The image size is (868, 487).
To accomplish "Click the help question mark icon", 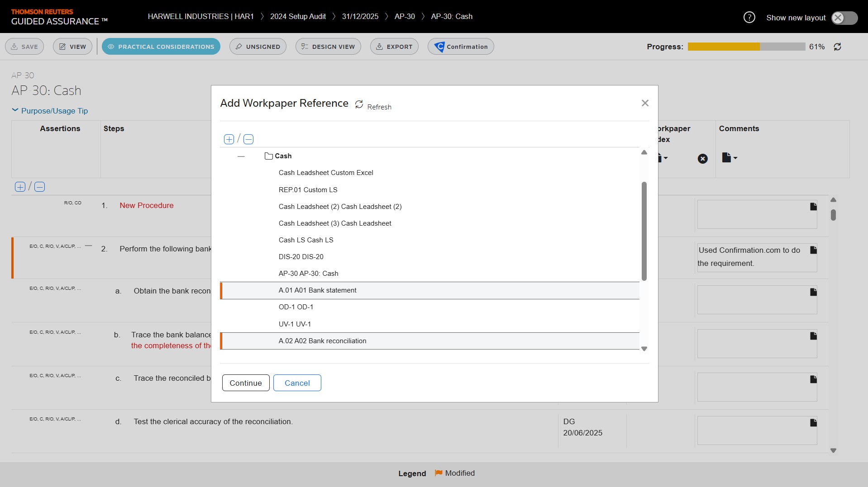I will coord(749,18).
